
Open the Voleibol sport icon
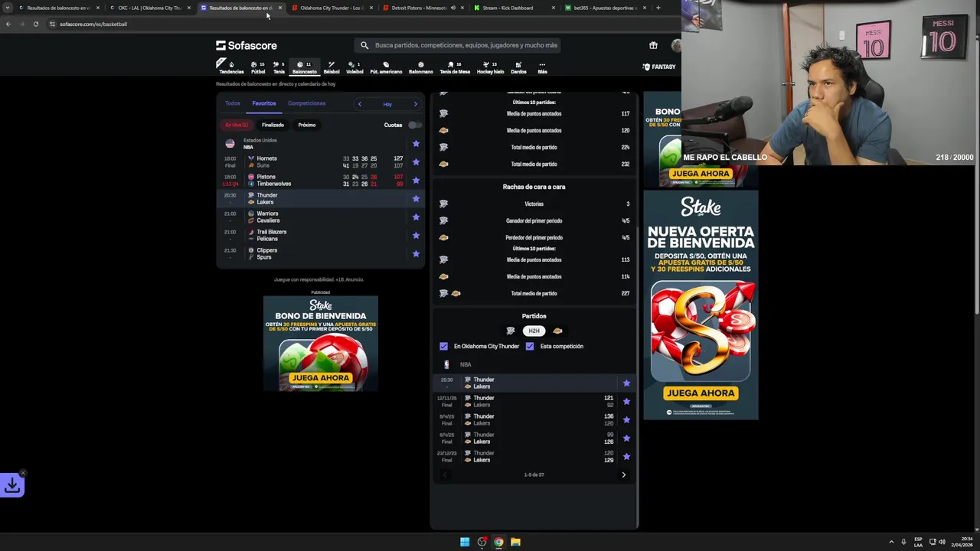pos(354,67)
